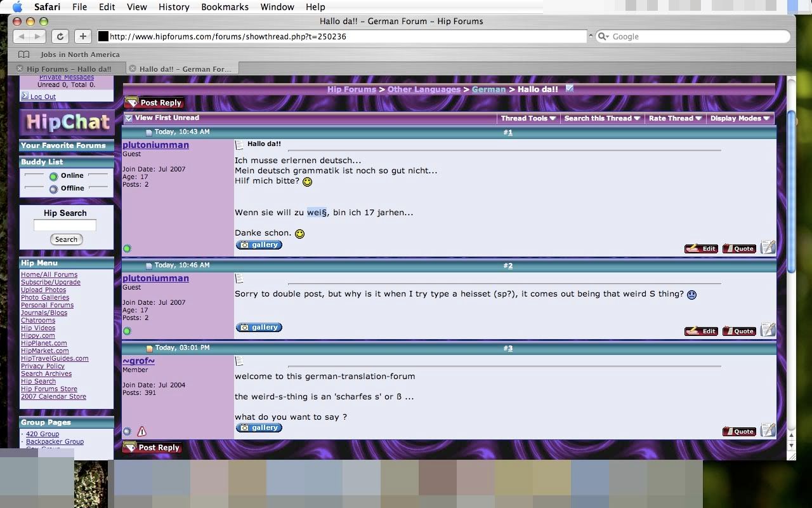Click the Log Out link
The width and height of the screenshot is (812, 508).
click(x=43, y=97)
